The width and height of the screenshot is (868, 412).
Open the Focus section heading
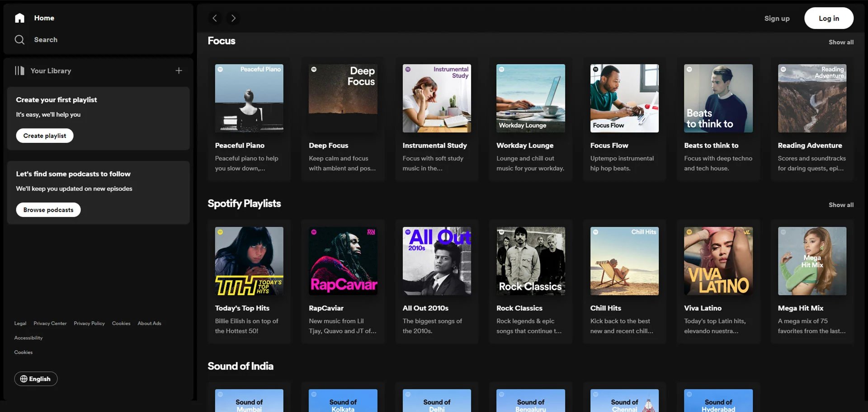pyautogui.click(x=222, y=41)
